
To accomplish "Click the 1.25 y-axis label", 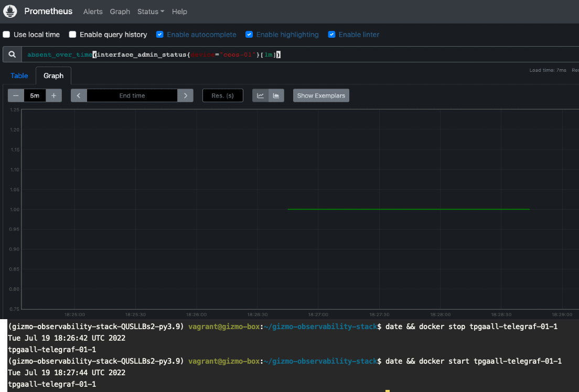I will tap(14, 110).
